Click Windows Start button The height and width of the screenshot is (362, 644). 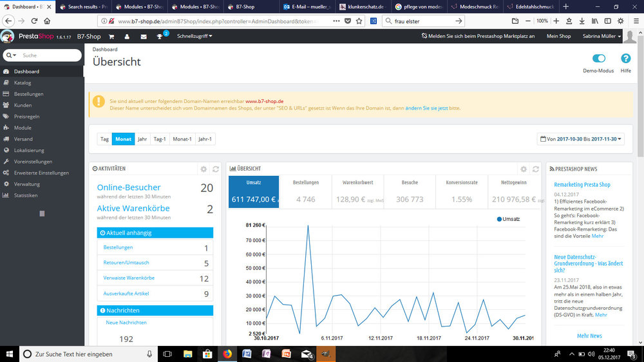[10, 354]
